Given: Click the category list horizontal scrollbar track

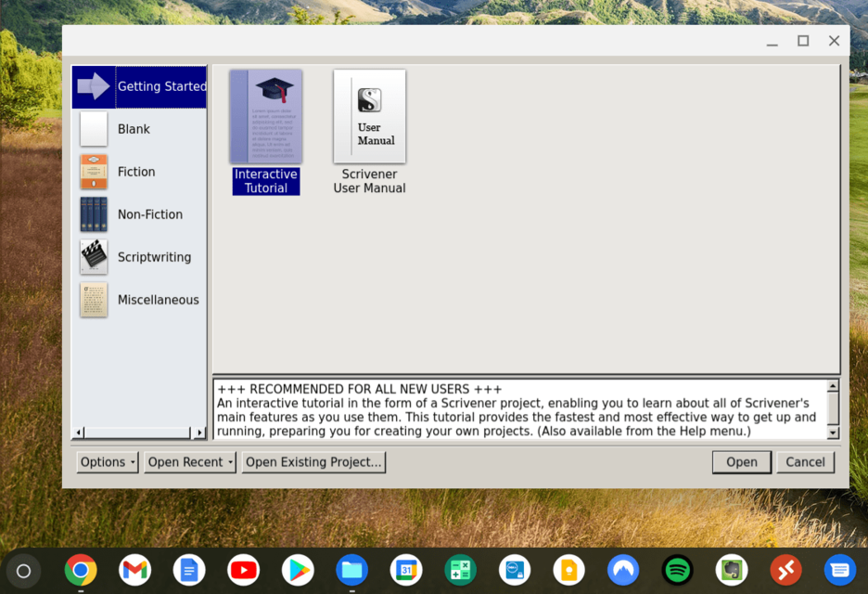Looking at the screenshot, I should click(x=137, y=433).
